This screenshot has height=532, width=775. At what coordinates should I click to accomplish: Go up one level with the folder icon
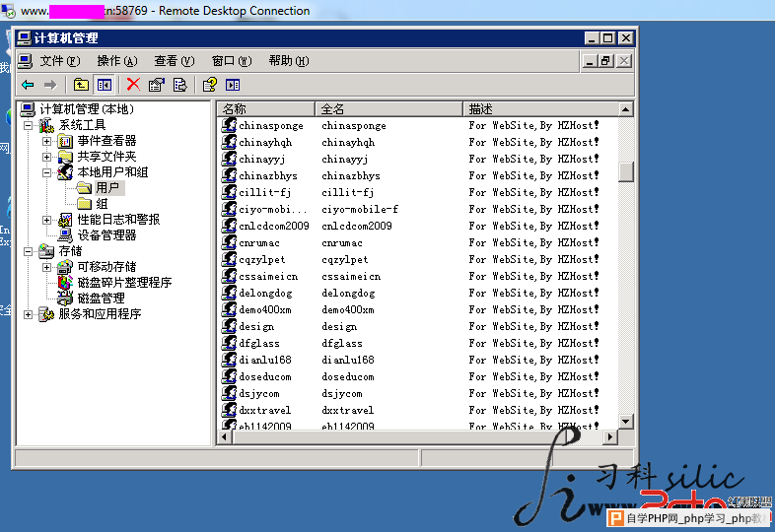click(x=81, y=85)
